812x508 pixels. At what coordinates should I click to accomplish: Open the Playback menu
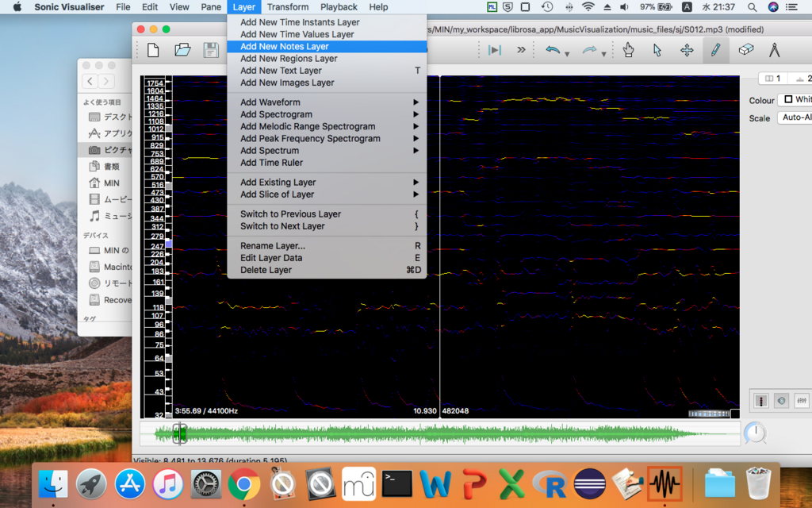click(339, 6)
